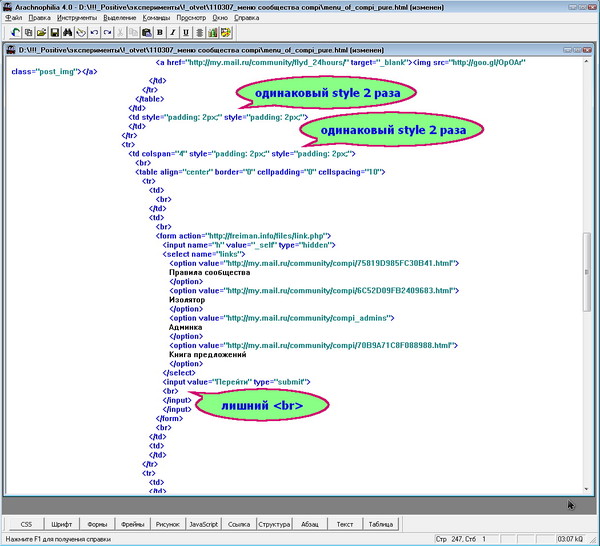Click the new document pages icon
This screenshot has width=600, height=546.
tap(28, 33)
